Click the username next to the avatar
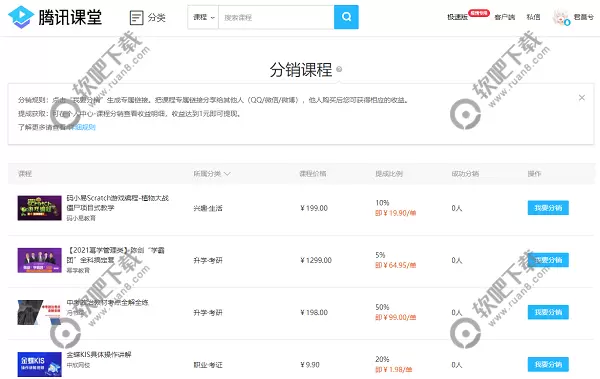Screen dimensions: 600x379 point(583,17)
